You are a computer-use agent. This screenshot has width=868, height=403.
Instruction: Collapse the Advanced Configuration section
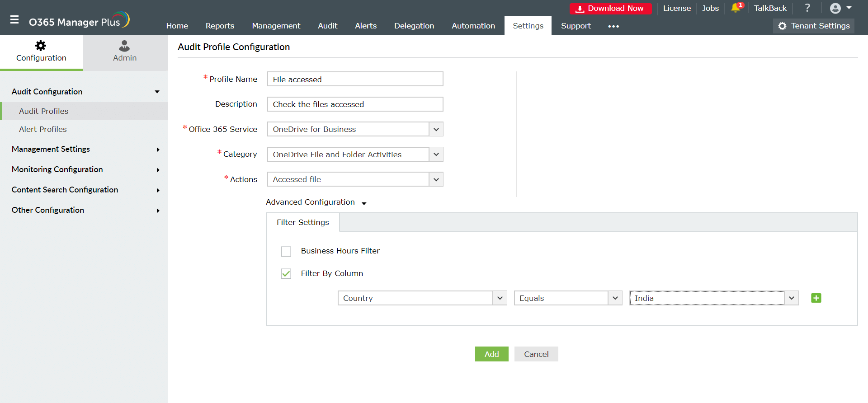316,202
